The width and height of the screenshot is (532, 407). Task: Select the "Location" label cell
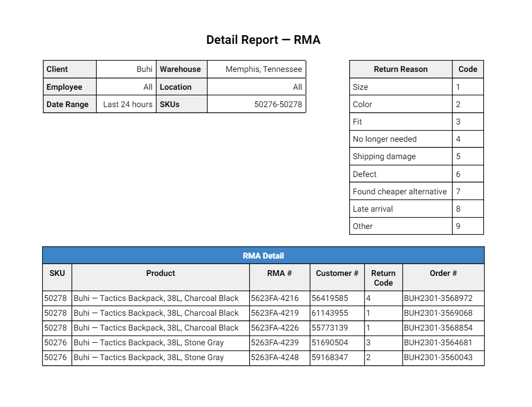tap(182, 87)
